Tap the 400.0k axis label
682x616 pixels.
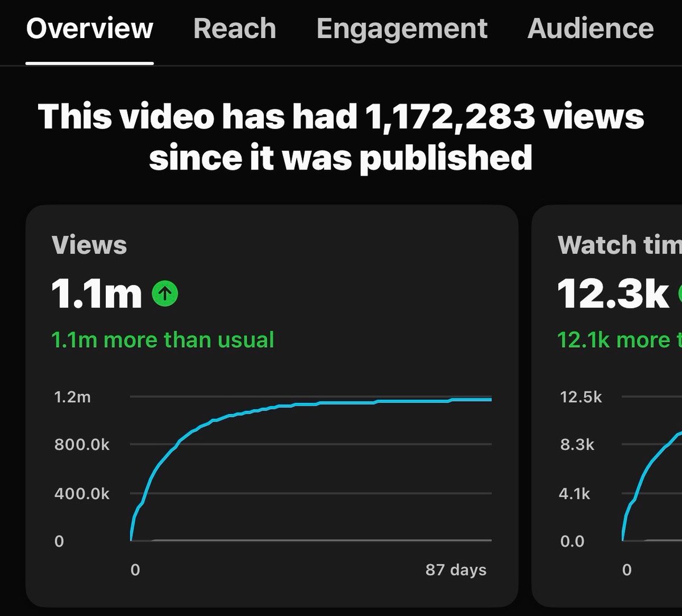tap(82, 493)
